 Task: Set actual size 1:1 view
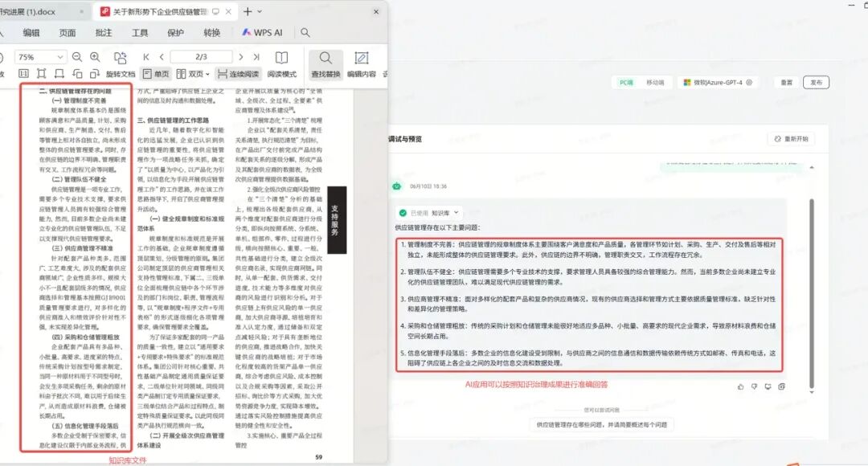(x=23, y=74)
